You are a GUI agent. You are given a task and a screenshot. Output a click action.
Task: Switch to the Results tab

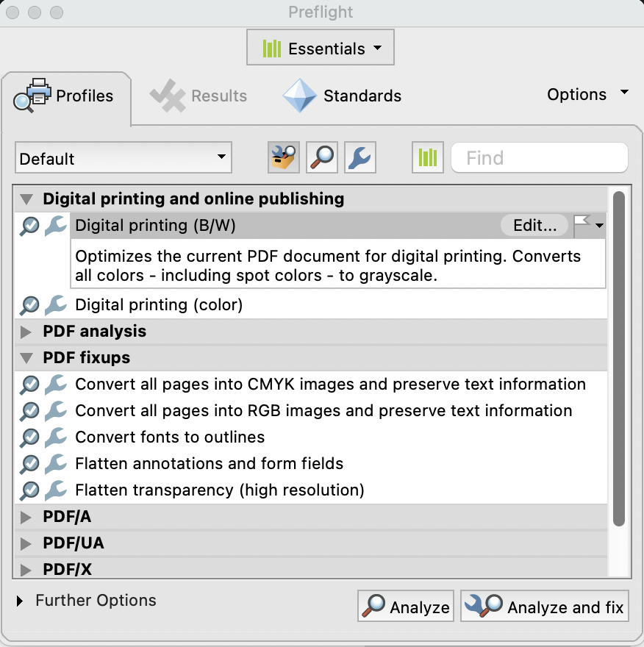[198, 96]
